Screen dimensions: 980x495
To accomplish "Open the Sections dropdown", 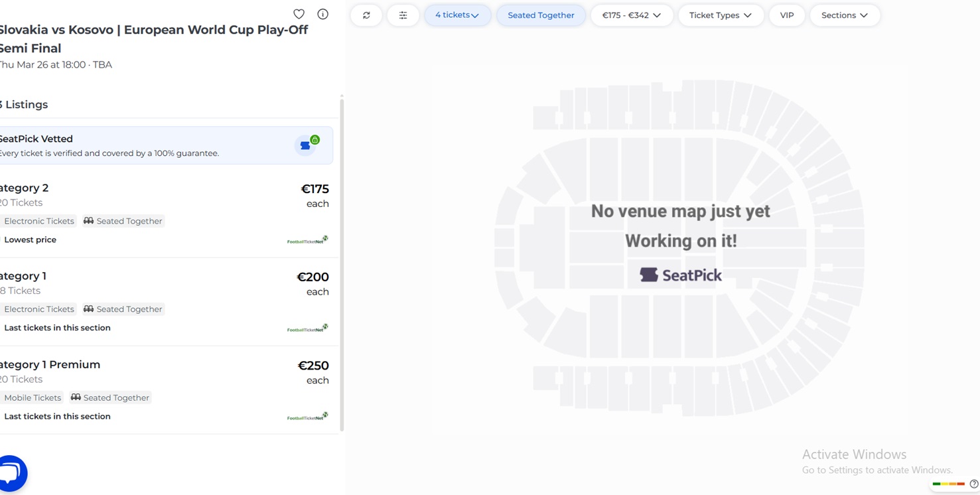I will coord(844,15).
